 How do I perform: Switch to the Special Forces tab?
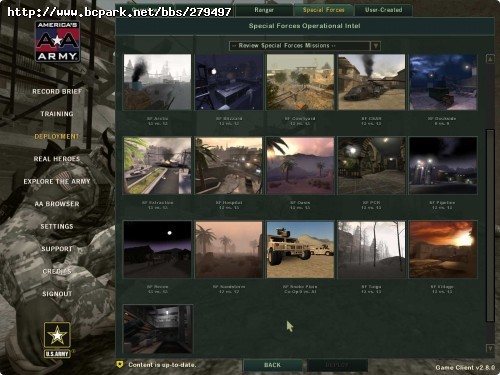click(323, 10)
